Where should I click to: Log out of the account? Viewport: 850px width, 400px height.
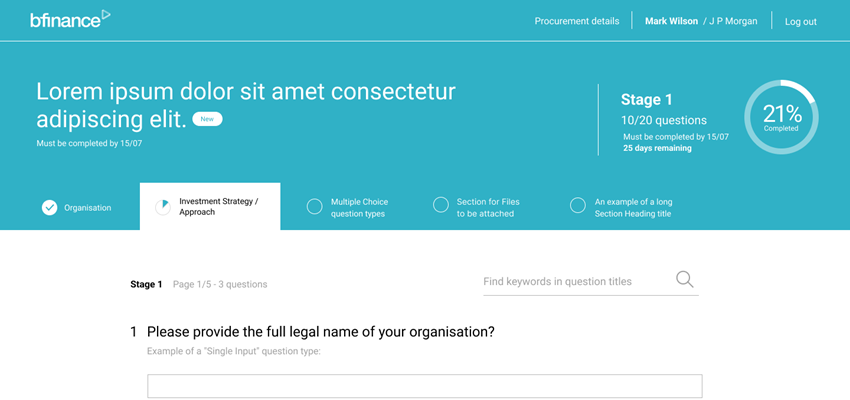pos(801,22)
